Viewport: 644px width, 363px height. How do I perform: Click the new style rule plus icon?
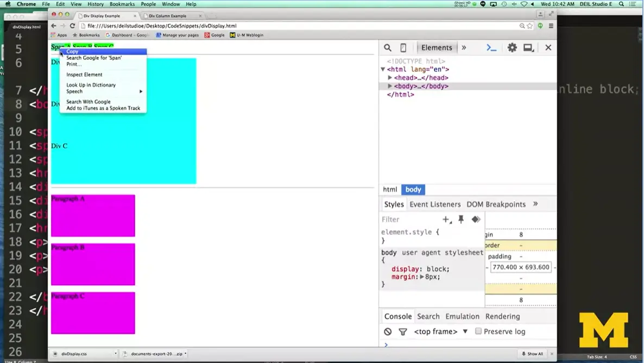(x=446, y=220)
